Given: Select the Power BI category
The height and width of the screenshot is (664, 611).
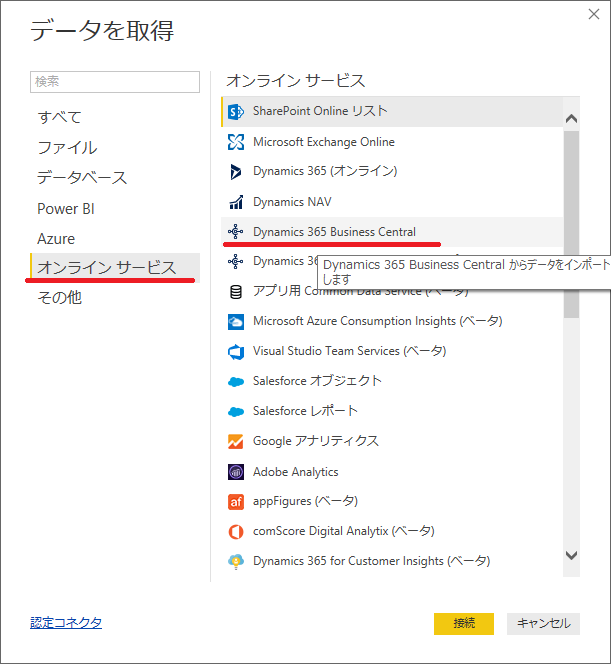Looking at the screenshot, I should tap(115, 208).
